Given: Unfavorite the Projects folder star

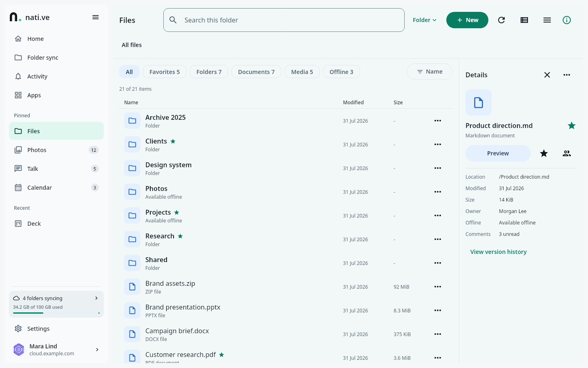Looking at the screenshot, I should [x=177, y=212].
